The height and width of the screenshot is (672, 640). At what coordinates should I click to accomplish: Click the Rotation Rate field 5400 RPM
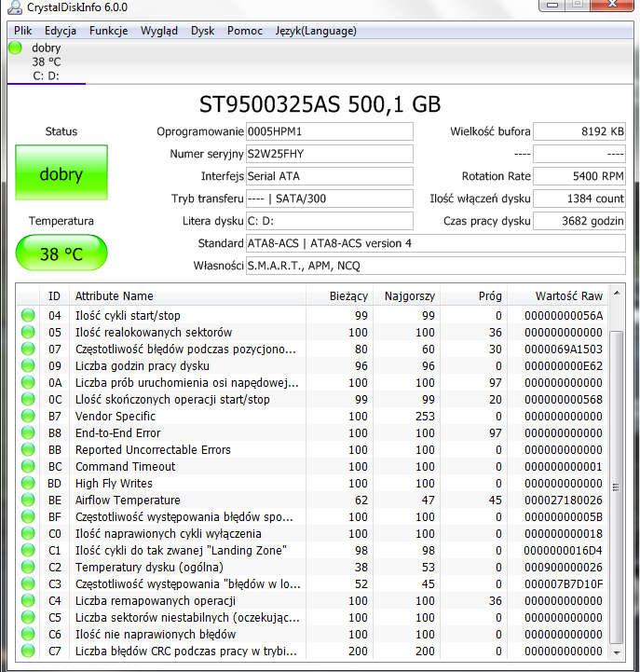579,176
